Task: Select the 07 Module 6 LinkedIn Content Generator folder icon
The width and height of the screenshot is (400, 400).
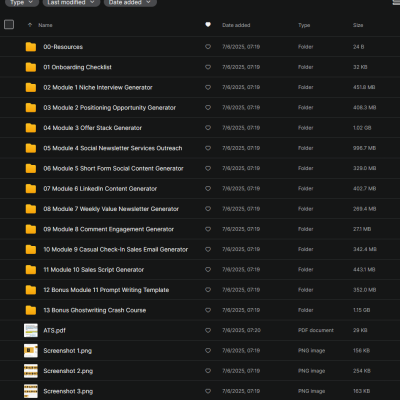Action: pos(31,189)
